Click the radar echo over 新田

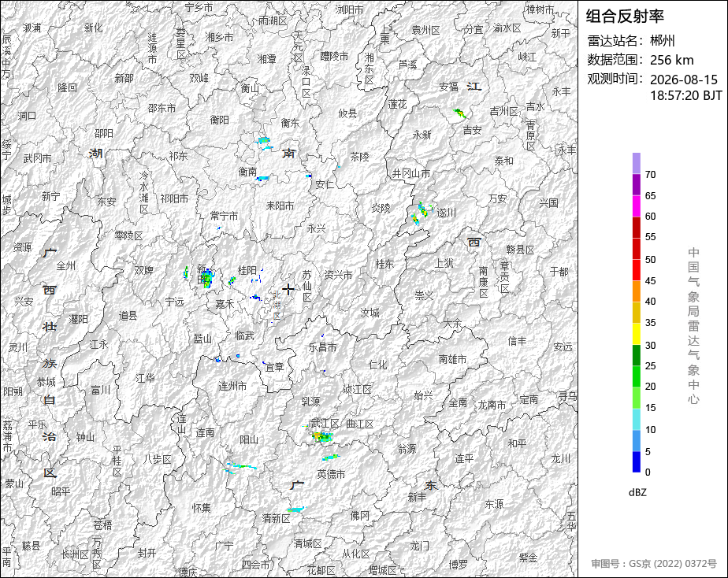click(206, 278)
